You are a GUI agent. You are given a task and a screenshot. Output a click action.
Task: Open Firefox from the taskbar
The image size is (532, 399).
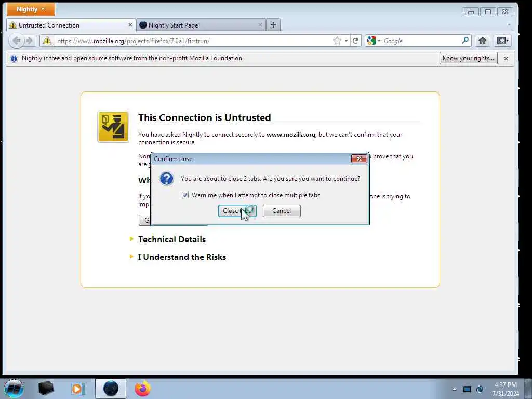[x=143, y=389]
